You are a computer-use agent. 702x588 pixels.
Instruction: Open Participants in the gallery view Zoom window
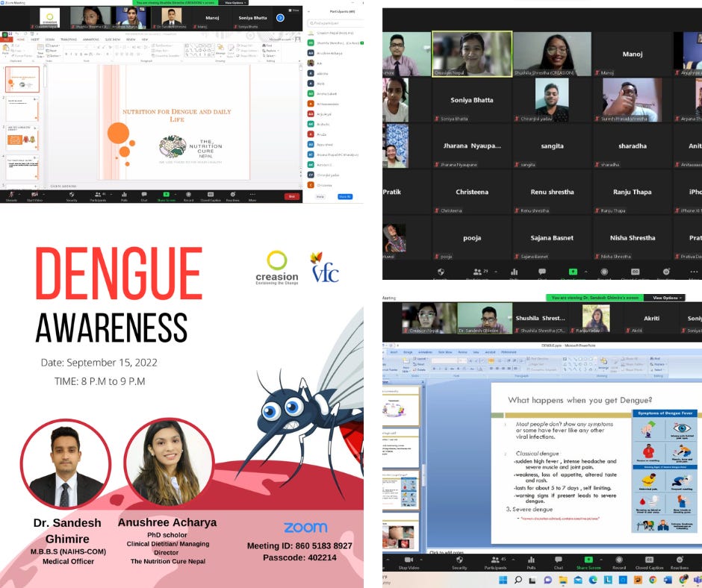(x=477, y=272)
